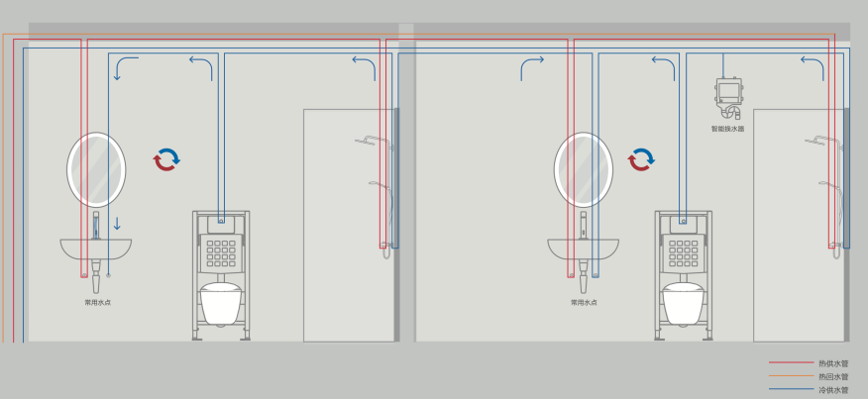Click the flush plate grid above right toilet
Image resolution: width=868 pixels, height=399 pixels.
[684, 255]
